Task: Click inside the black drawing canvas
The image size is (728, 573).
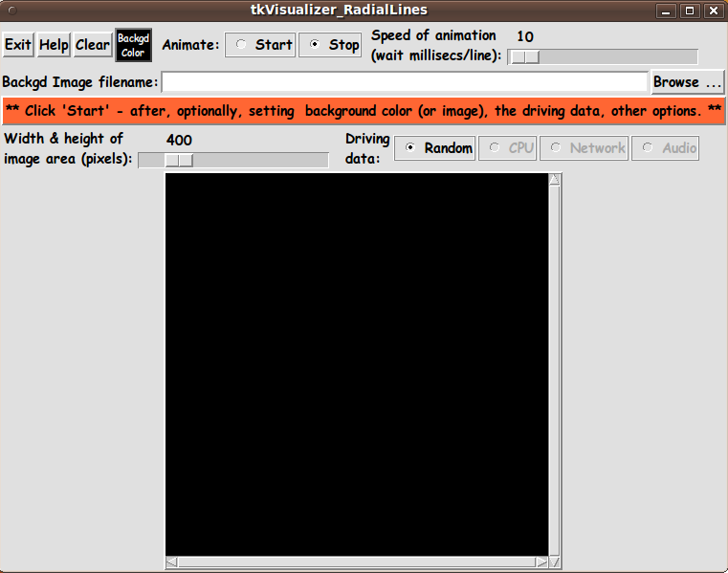Action: pyautogui.click(x=357, y=364)
